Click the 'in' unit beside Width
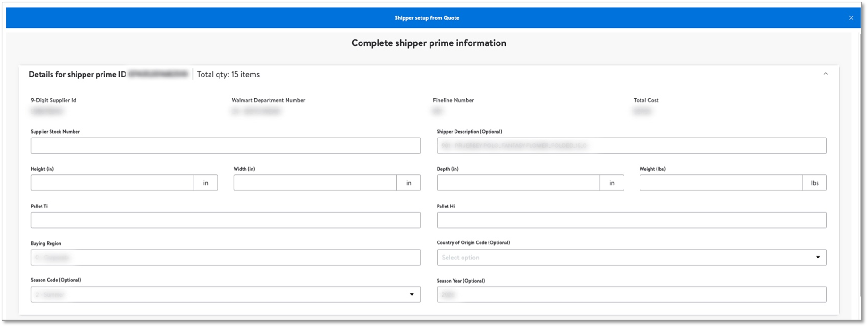Viewport: 868px width, 327px height. (x=409, y=183)
